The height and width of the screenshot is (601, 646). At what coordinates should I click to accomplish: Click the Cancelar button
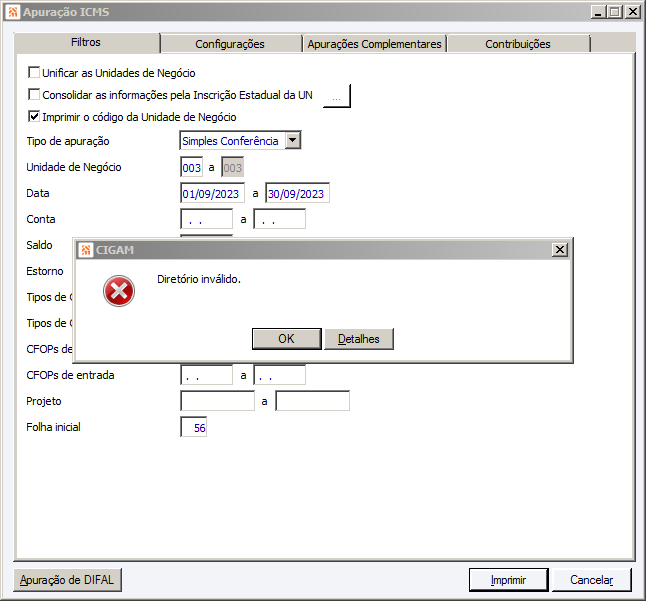pyautogui.click(x=592, y=580)
